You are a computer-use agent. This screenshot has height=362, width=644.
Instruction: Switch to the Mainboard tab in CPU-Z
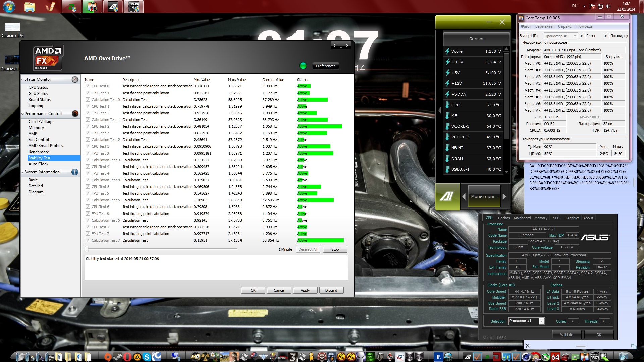[x=522, y=218]
